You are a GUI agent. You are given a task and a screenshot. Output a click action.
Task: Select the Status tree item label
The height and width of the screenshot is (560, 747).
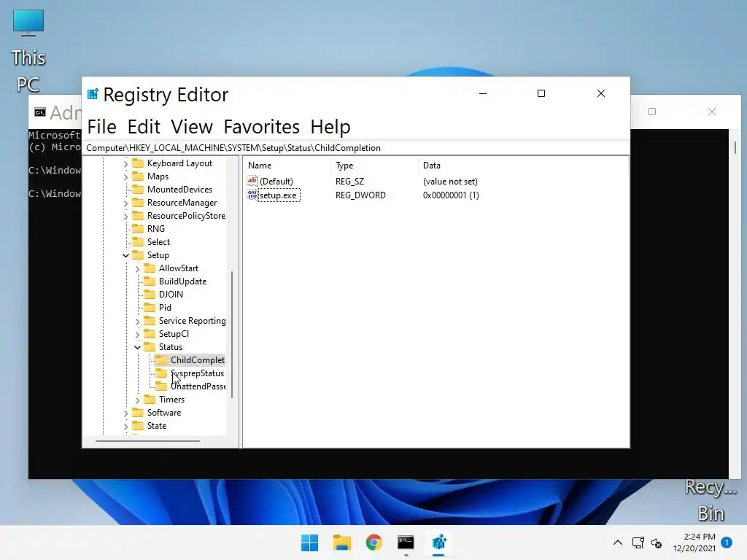pos(171,347)
